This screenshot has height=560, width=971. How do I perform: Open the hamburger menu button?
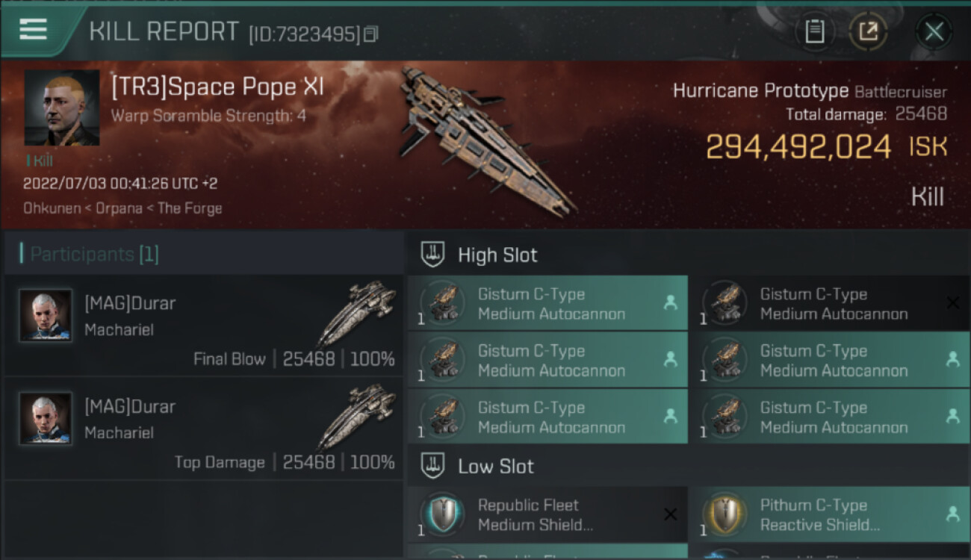pyautogui.click(x=34, y=30)
